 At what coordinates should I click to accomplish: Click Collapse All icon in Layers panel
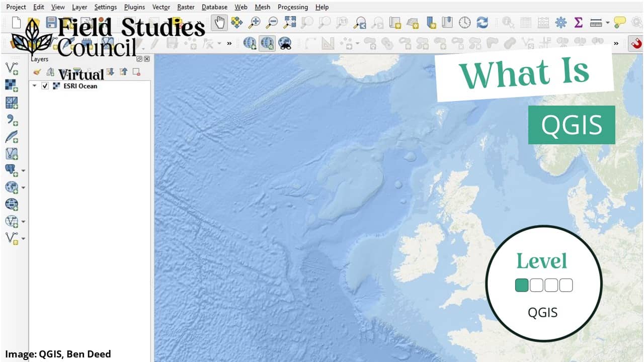tap(123, 72)
